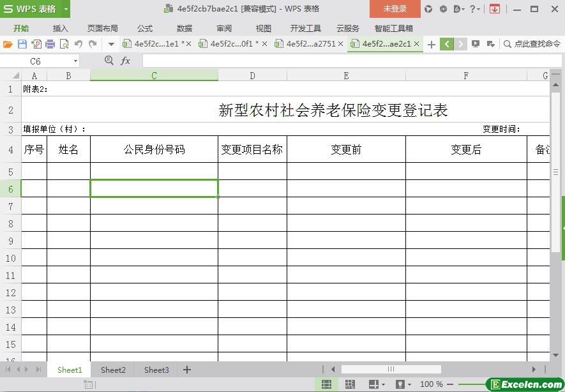This screenshot has width=565, height=392.
Task: Select column D header
Action: coord(252,75)
